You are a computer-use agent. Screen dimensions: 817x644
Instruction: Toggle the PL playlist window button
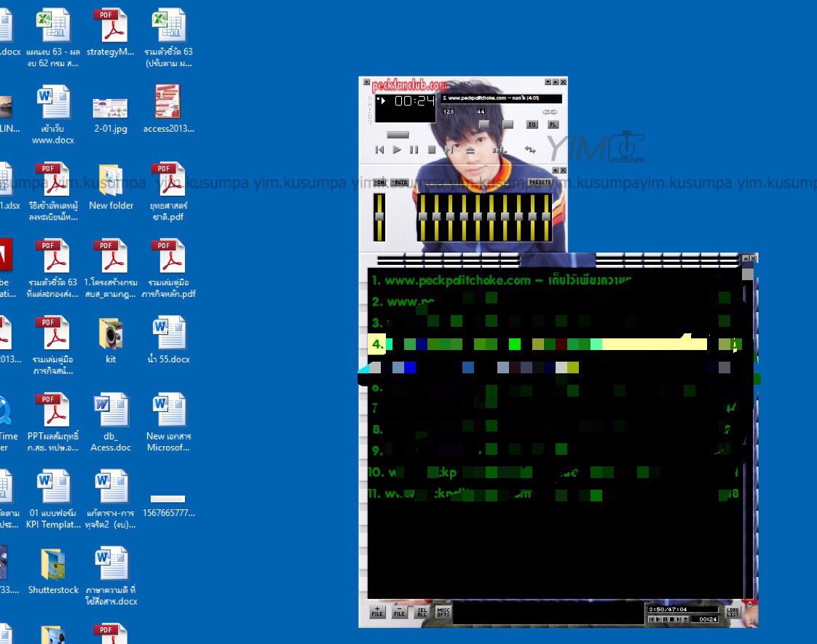553,124
